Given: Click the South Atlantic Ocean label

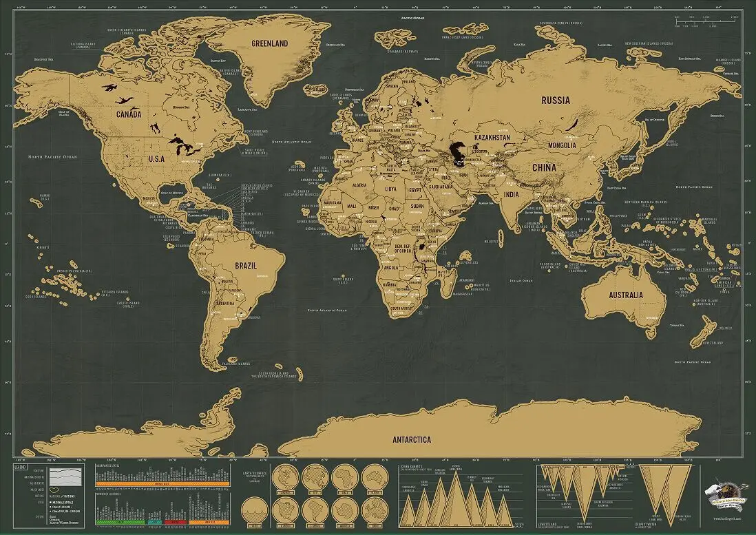Looking at the screenshot, I should [327, 311].
